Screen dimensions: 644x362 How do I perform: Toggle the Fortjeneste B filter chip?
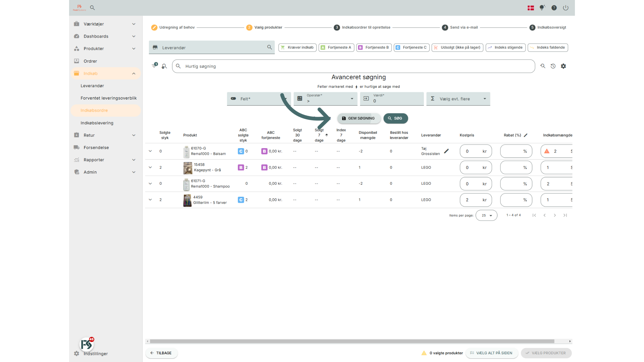[374, 48]
